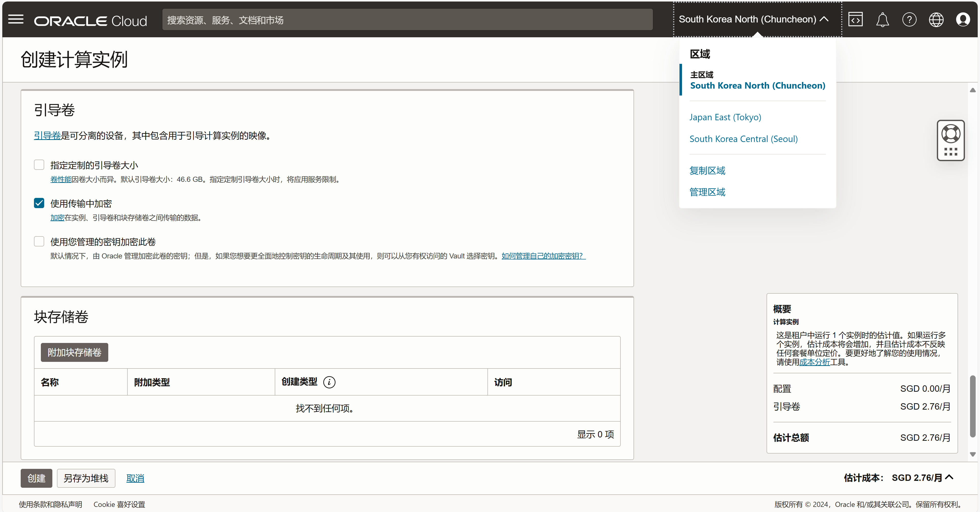The height and width of the screenshot is (512, 980).
Task: Open Cookie 喜好设置 footer link
Action: (x=119, y=504)
